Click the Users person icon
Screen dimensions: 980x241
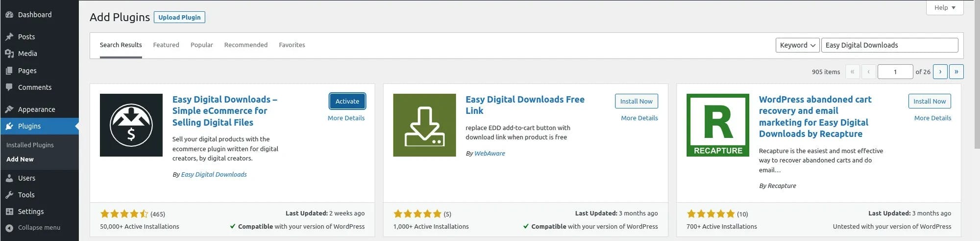pyautogui.click(x=9, y=178)
